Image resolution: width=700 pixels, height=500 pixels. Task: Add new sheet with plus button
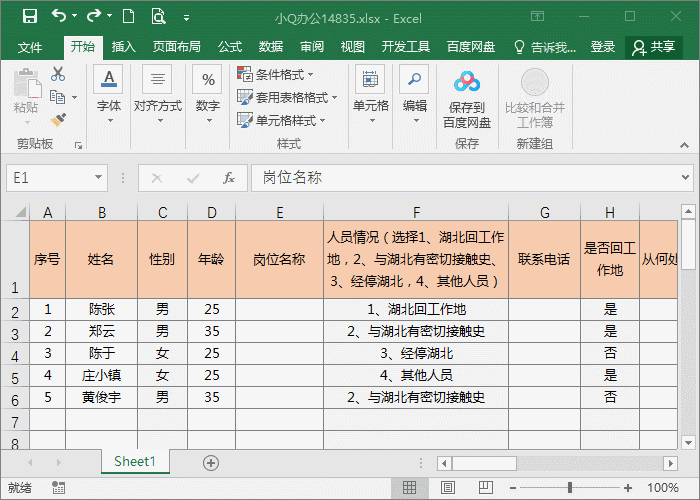point(211,463)
